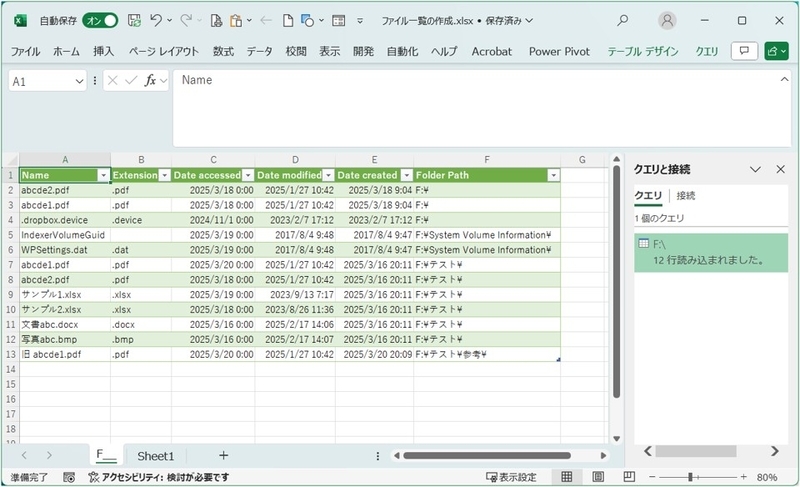Click the Search magnifier icon in title bar
The height and width of the screenshot is (487, 800).
622,20
